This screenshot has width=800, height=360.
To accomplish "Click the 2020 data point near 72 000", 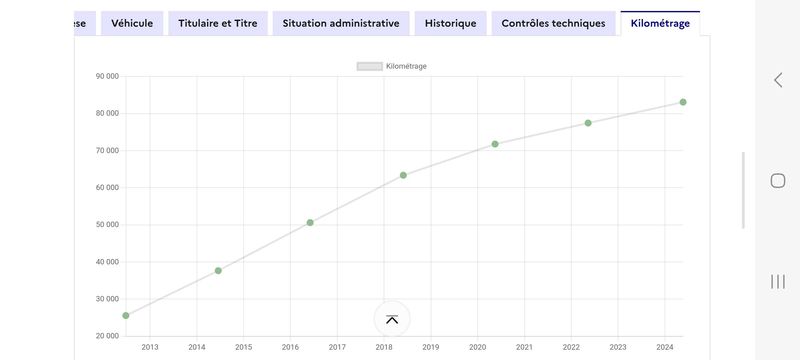I will 495,144.
